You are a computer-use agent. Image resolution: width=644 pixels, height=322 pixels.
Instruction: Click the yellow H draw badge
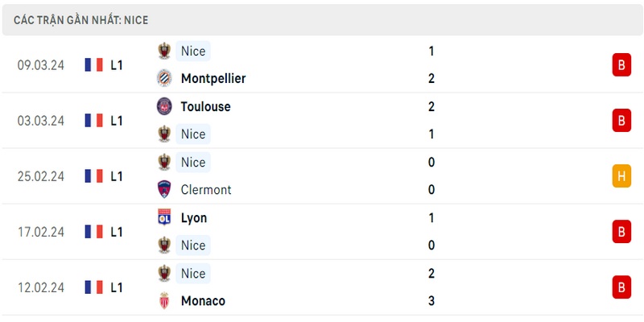point(621,176)
